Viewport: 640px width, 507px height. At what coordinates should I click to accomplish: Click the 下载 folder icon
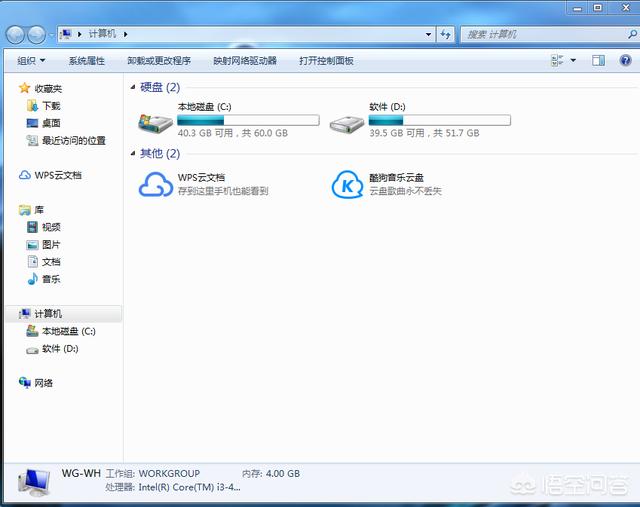pyautogui.click(x=32, y=106)
